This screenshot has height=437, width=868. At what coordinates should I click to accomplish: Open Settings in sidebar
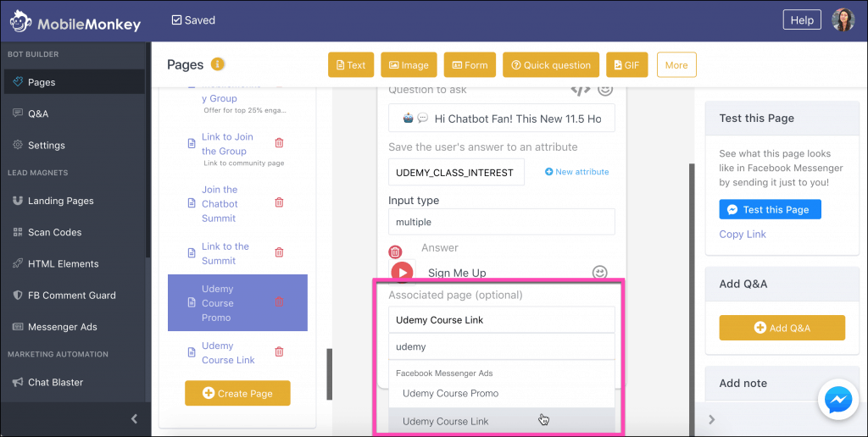click(75, 145)
